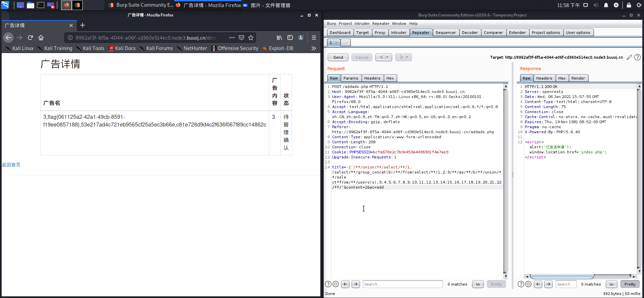The image size is (644, 298).
Task: Open the Kali Tools bookmark
Action: pos(90,48)
